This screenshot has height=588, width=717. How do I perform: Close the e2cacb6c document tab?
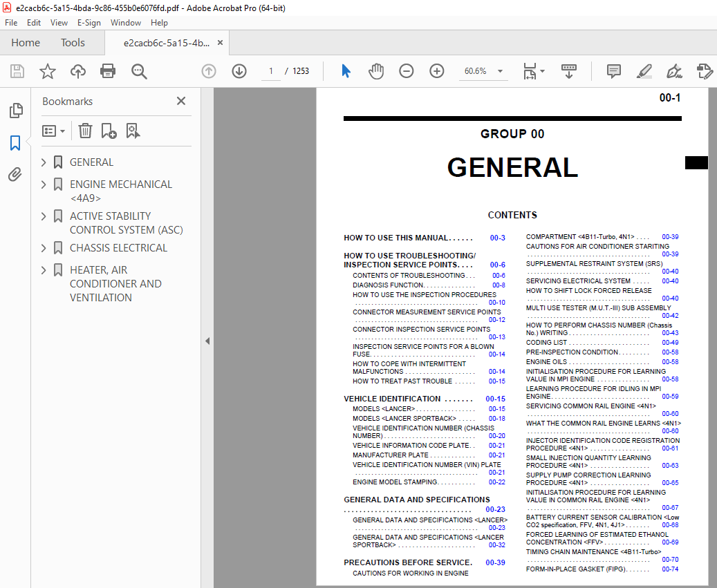220,42
